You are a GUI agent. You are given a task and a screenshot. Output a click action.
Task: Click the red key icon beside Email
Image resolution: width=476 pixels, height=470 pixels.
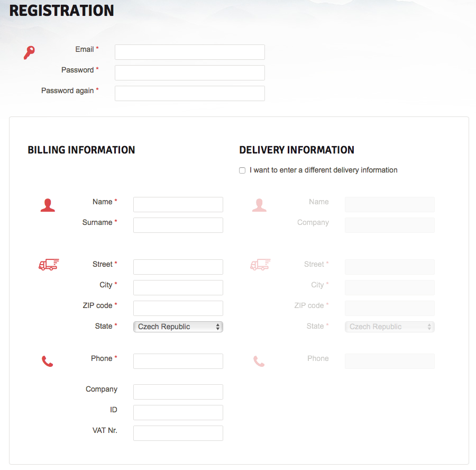point(29,52)
